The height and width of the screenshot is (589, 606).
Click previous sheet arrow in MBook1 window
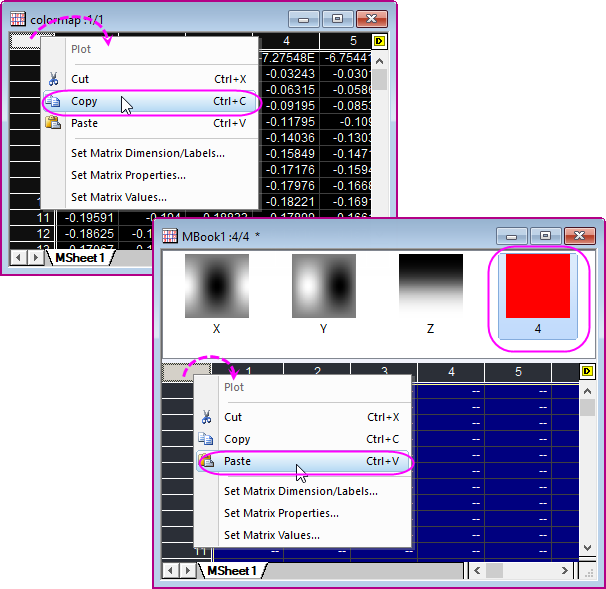tap(170, 570)
